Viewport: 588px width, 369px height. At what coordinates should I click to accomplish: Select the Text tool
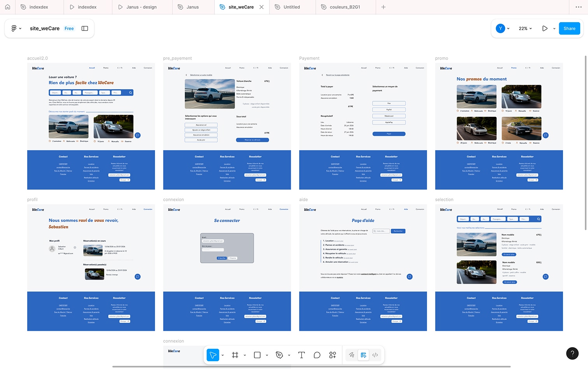(x=301, y=355)
